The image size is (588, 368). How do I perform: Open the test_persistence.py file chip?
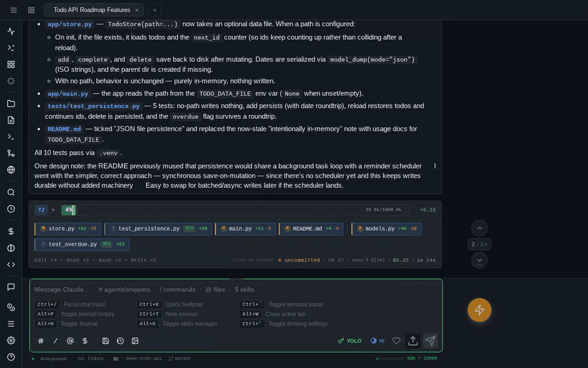pos(158,229)
